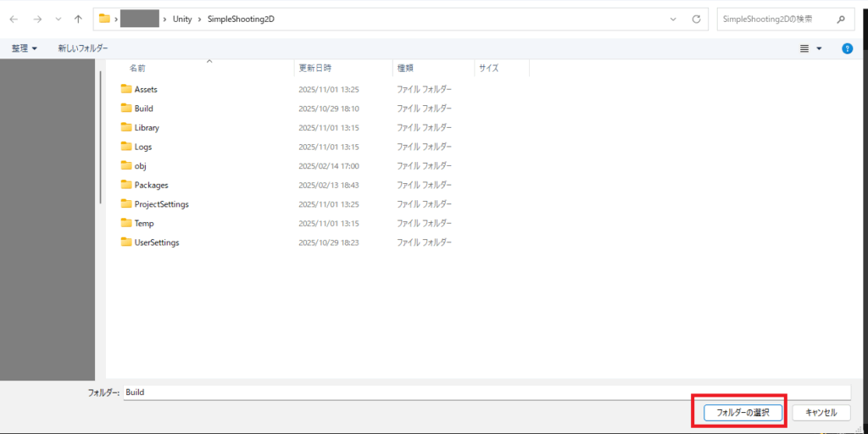Expand the view options dropdown arrow

tap(819, 48)
